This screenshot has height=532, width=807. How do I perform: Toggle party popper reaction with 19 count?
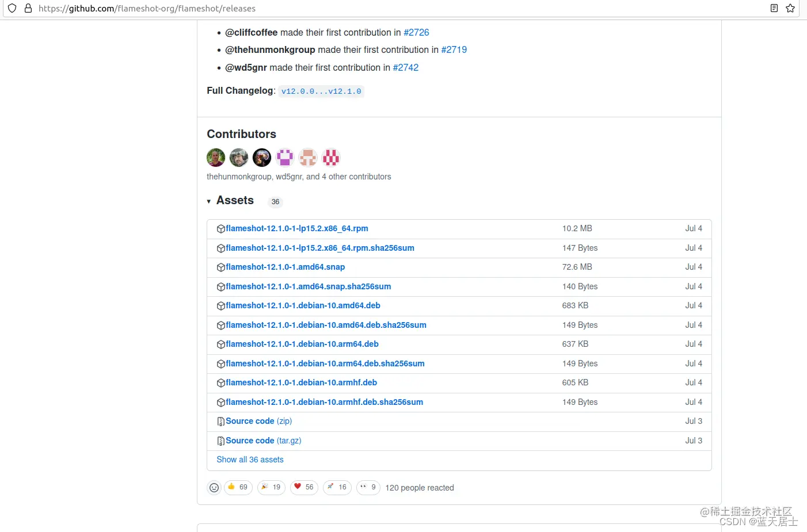(271, 488)
